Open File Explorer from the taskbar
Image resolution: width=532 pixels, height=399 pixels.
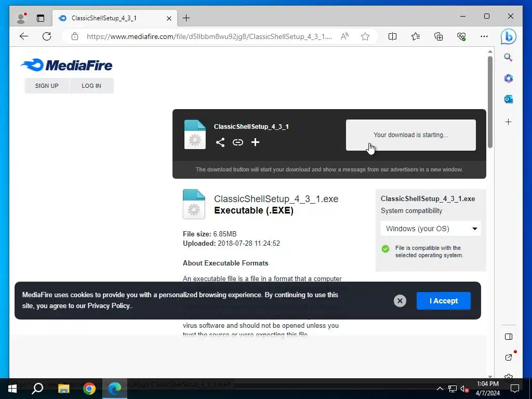[63, 389]
